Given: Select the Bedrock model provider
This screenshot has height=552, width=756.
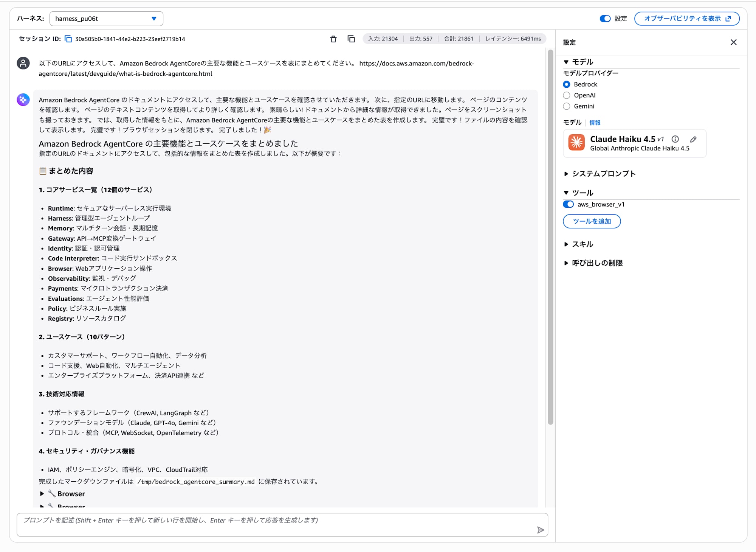Looking at the screenshot, I should tap(567, 84).
